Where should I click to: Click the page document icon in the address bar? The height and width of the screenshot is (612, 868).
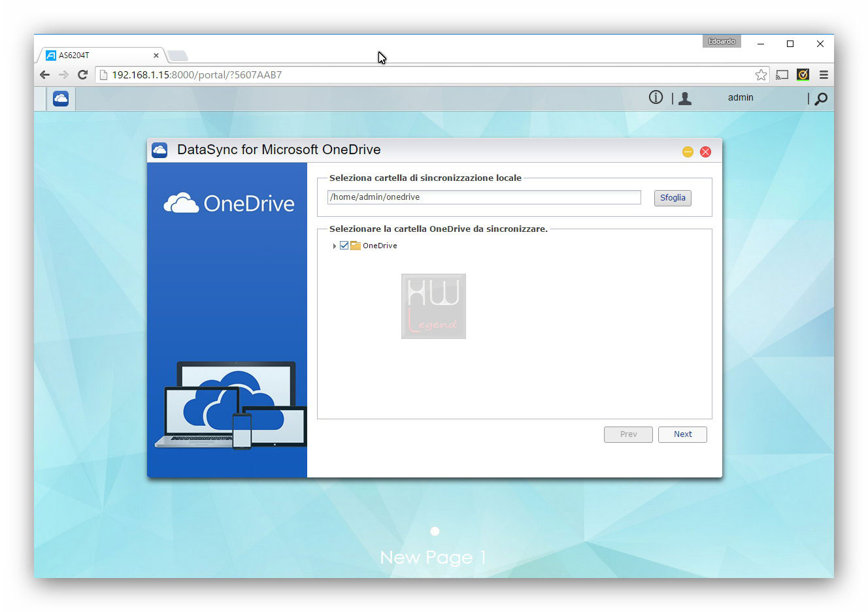tap(103, 74)
